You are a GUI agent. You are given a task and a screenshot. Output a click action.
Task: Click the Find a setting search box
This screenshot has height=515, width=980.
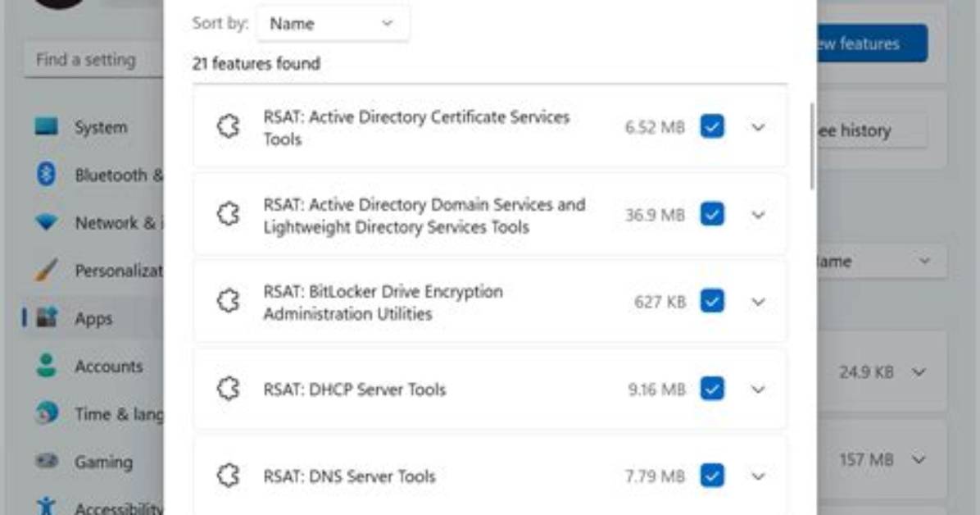[x=93, y=60]
